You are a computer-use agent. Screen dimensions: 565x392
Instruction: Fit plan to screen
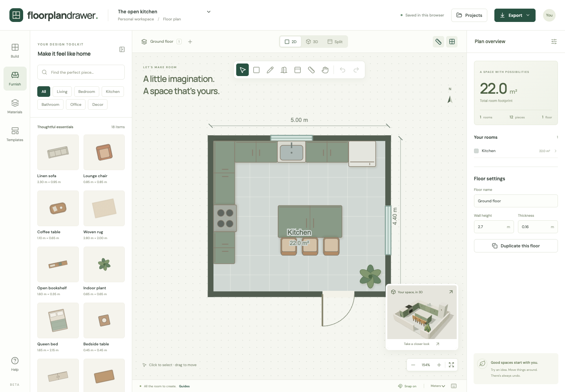(x=451, y=365)
